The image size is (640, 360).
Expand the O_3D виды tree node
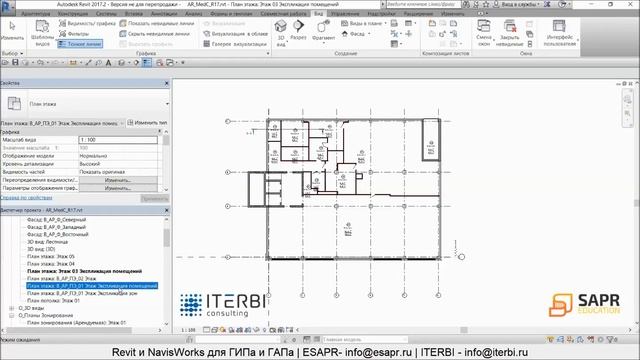point(11,308)
